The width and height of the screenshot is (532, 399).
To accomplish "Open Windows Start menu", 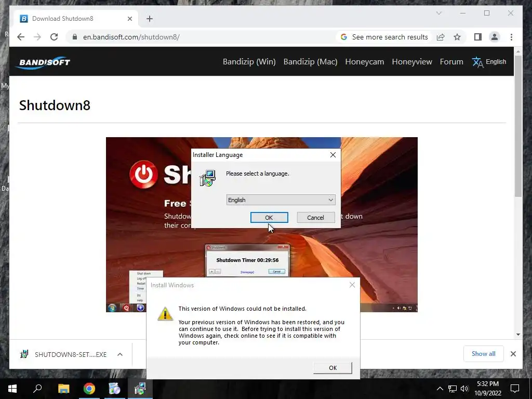I will [12, 389].
